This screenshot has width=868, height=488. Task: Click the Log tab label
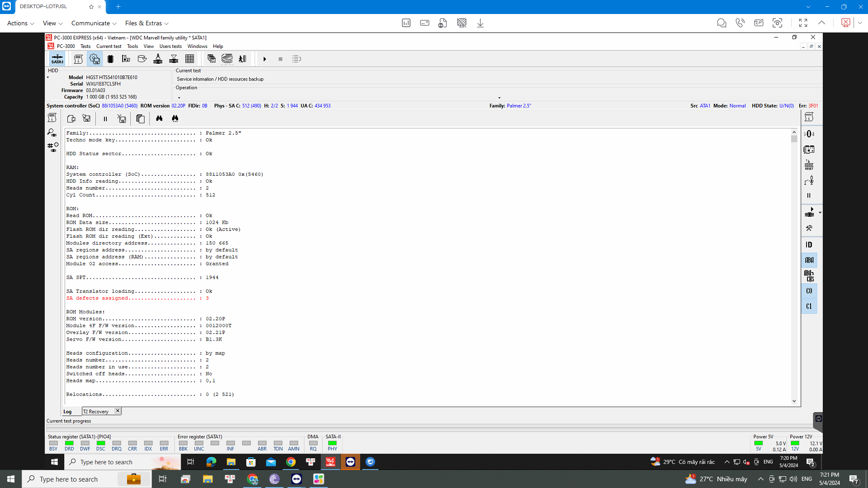[x=67, y=412]
